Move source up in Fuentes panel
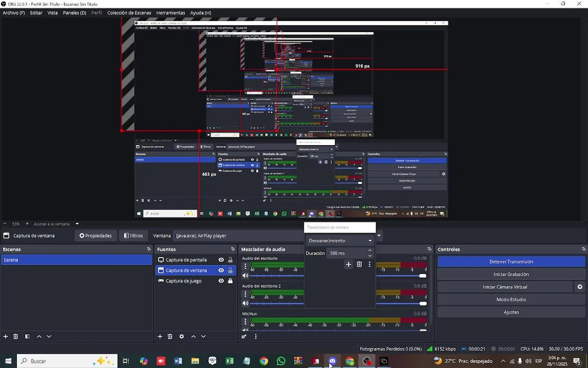This screenshot has width=588, height=368. coord(193,336)
